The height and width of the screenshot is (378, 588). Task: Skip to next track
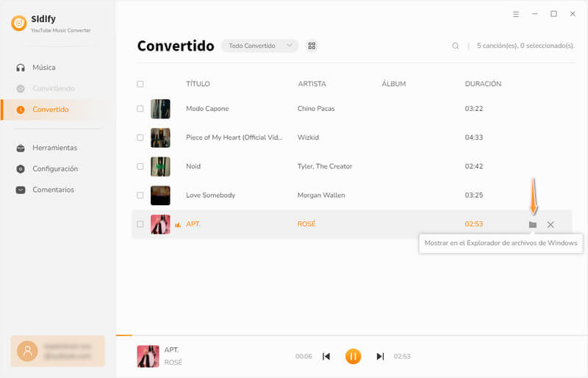pyautogui.click(x=380, y=356)
